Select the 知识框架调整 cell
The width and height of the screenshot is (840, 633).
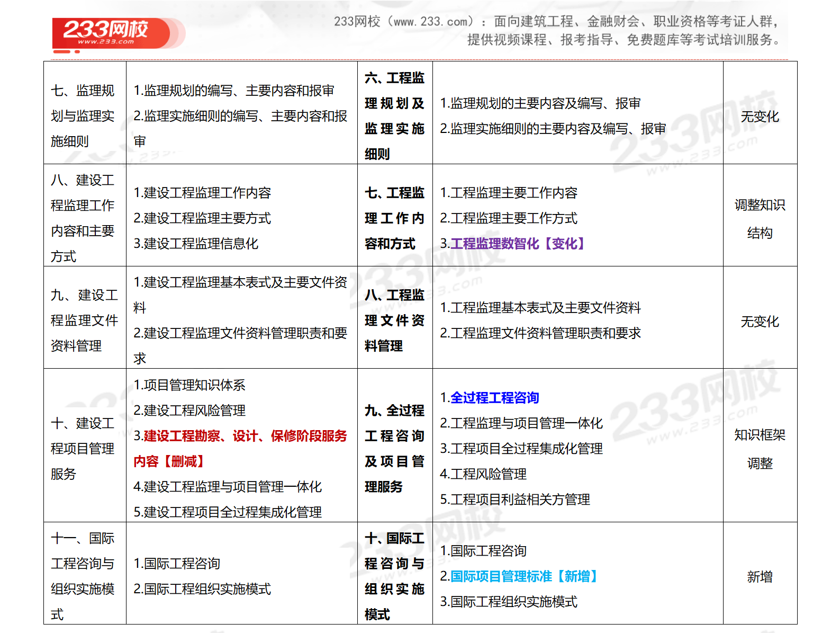click(x=760, y=449)
